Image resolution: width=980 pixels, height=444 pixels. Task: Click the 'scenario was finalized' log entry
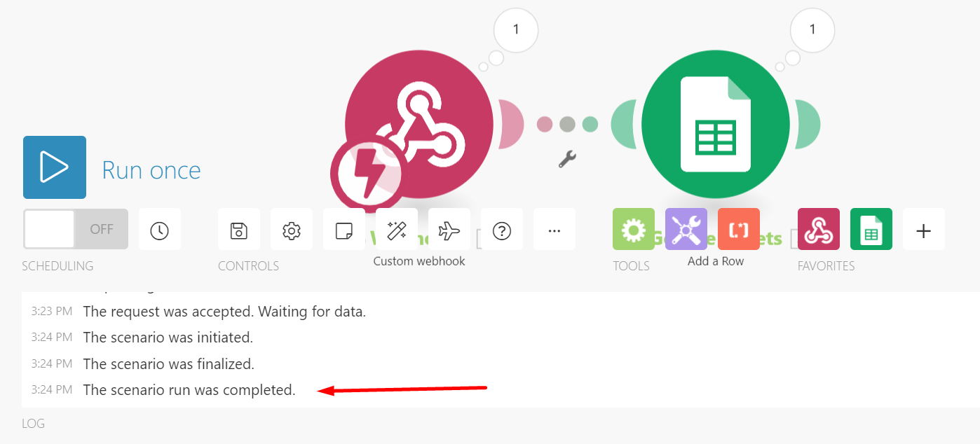coord(168,364)
